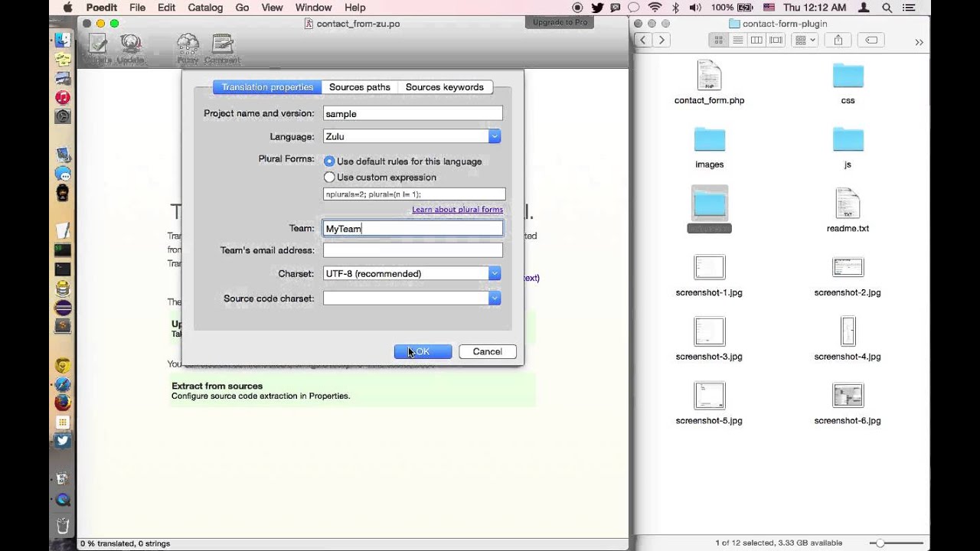
Task: Expand Finder toolbar overflow chevrons
Action: click(x=920, y=41)
